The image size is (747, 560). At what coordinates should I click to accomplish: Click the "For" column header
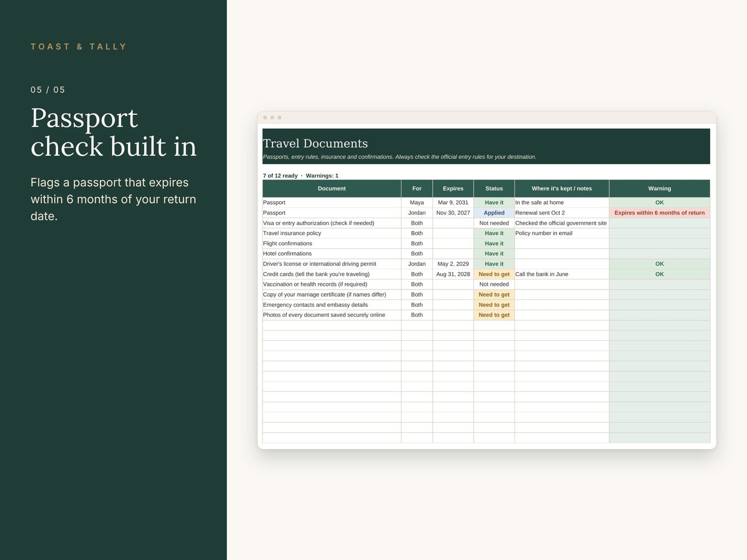click(417, 188)
